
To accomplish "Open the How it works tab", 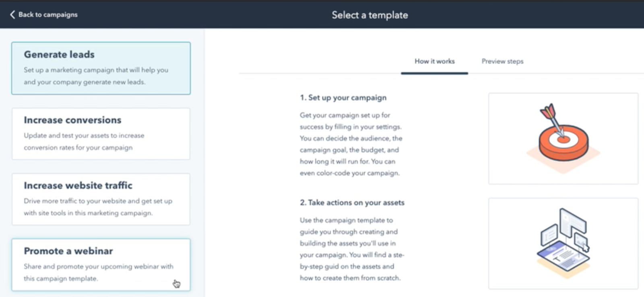I will (x=434, y=61).
